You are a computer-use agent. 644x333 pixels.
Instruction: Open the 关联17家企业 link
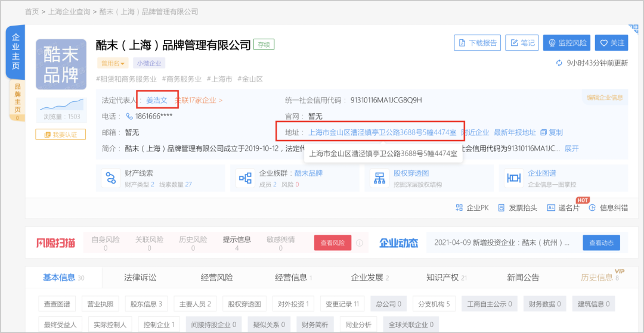tap(199, 99)
